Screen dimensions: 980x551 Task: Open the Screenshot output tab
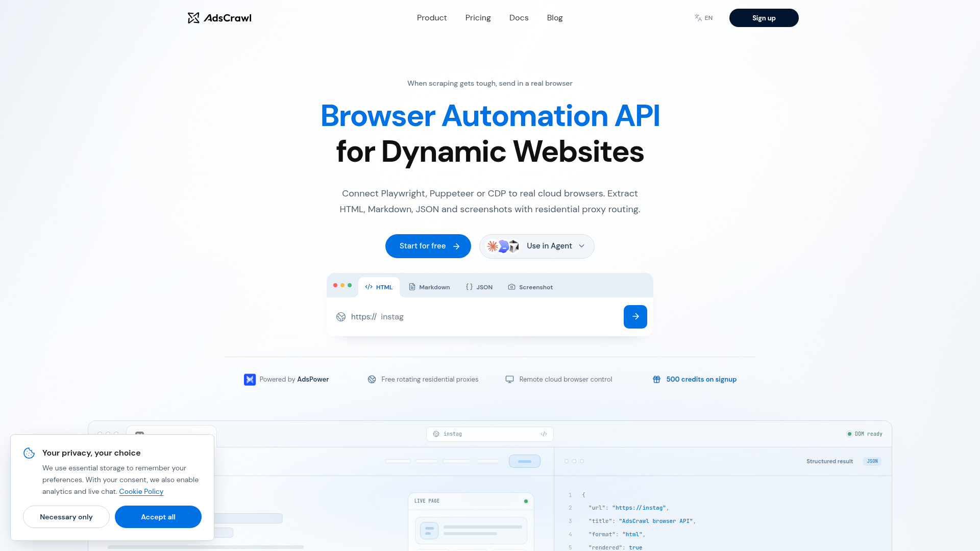pos(530,287)
